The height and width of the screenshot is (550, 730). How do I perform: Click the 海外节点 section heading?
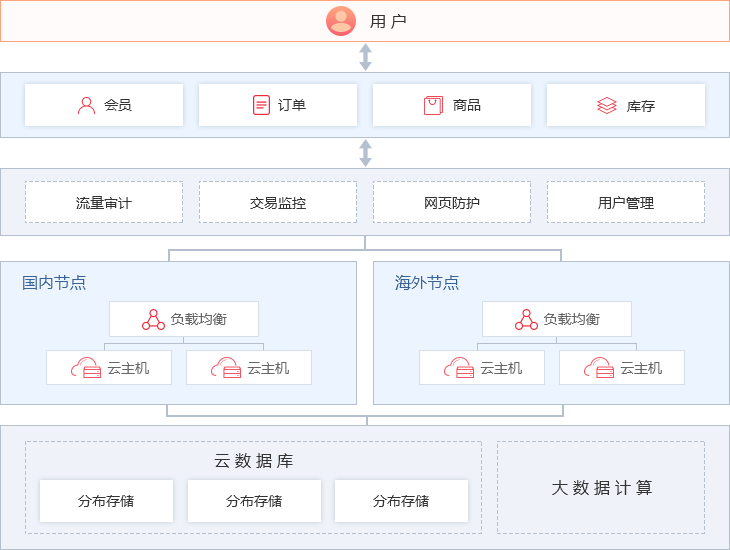click(x=427, y=283)
